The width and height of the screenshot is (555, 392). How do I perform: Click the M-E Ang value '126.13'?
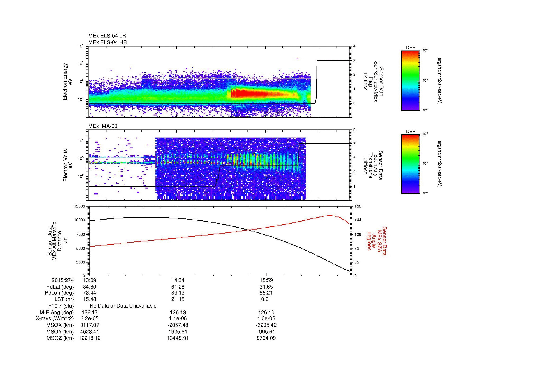pos(178,313)
